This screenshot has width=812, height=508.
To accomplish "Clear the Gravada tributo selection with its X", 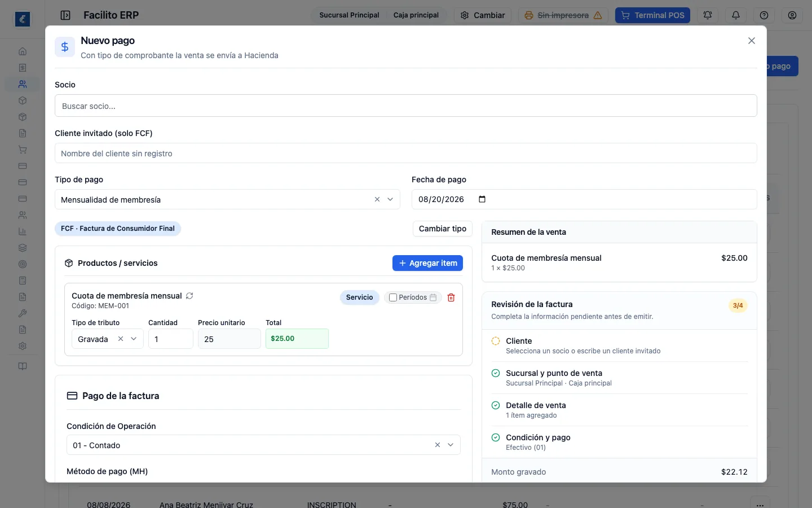I will 121,339.
